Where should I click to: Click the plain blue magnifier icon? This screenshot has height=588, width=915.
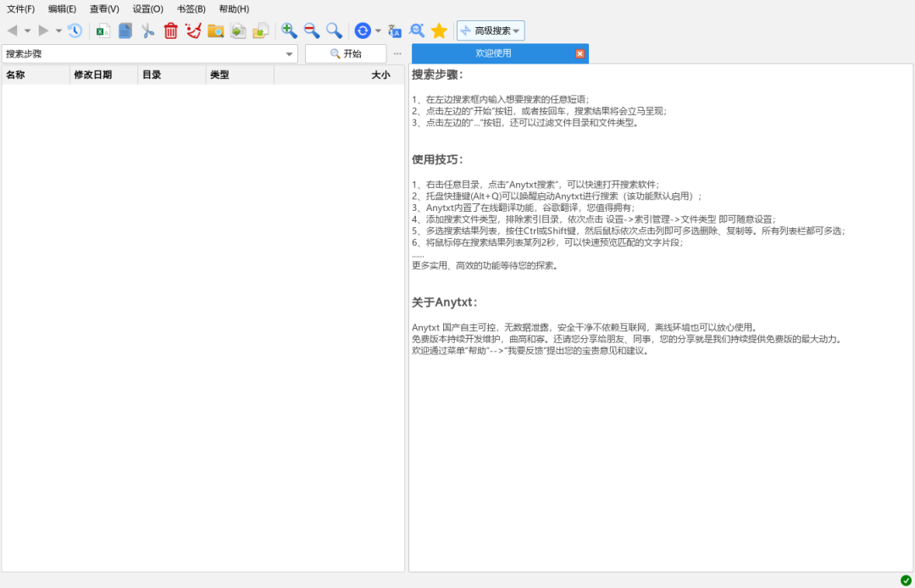pos(334,31)
